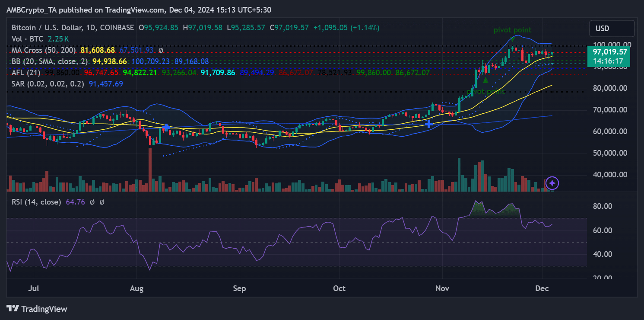This screenshot has height=320, width=644.
Task: Click the blue MA cross marker in late October
Action: 428,124
